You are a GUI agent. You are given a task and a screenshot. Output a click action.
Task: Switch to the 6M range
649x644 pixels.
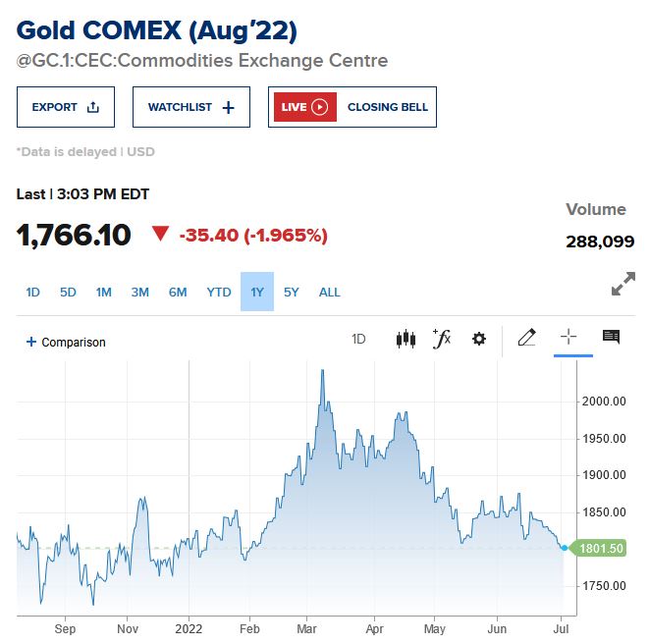(178, 292)
